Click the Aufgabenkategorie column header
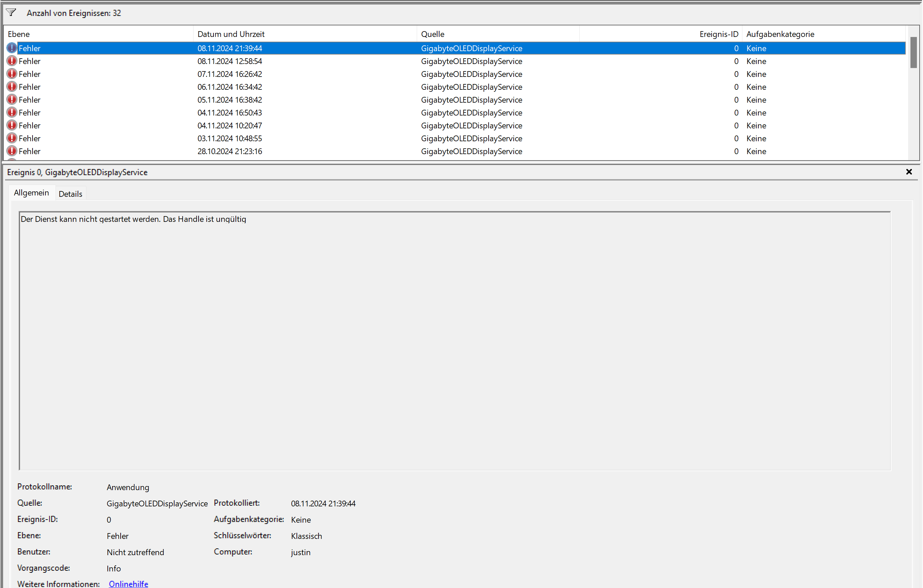The height and width of the screenshot is (588, 923). click(x=780, y=34)
